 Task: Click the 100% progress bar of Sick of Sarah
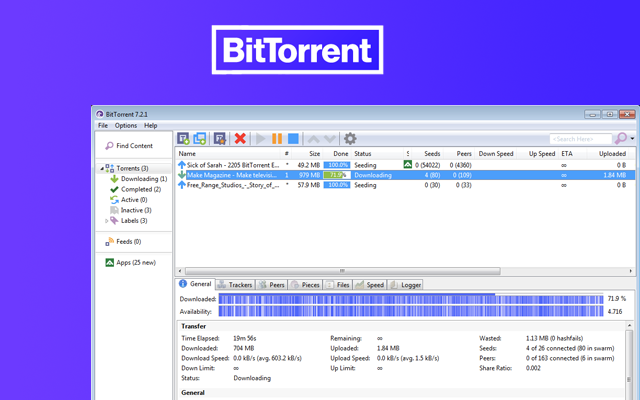pos(337,165)
